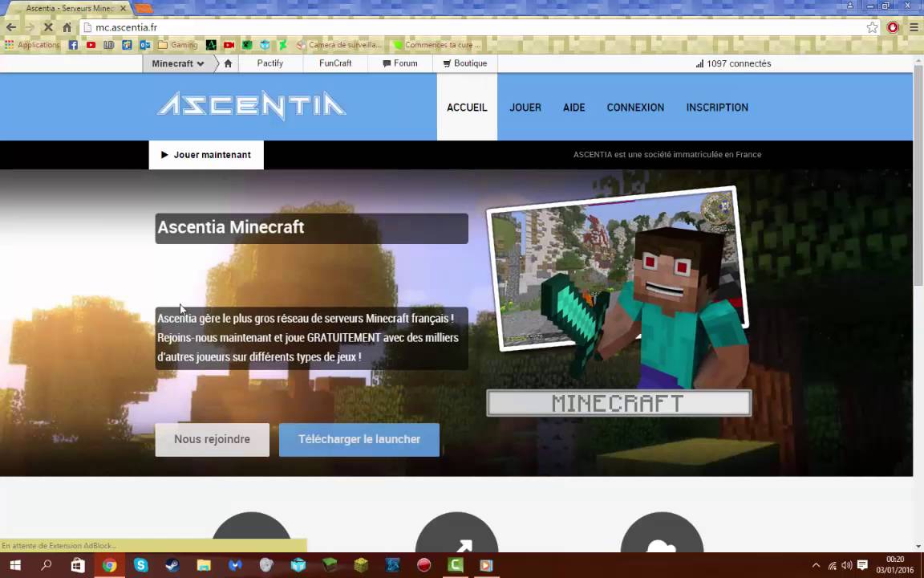Open the Windows Store taskbar icon
Viewport: 924px width, 578px height.
[x=77, y=565]
